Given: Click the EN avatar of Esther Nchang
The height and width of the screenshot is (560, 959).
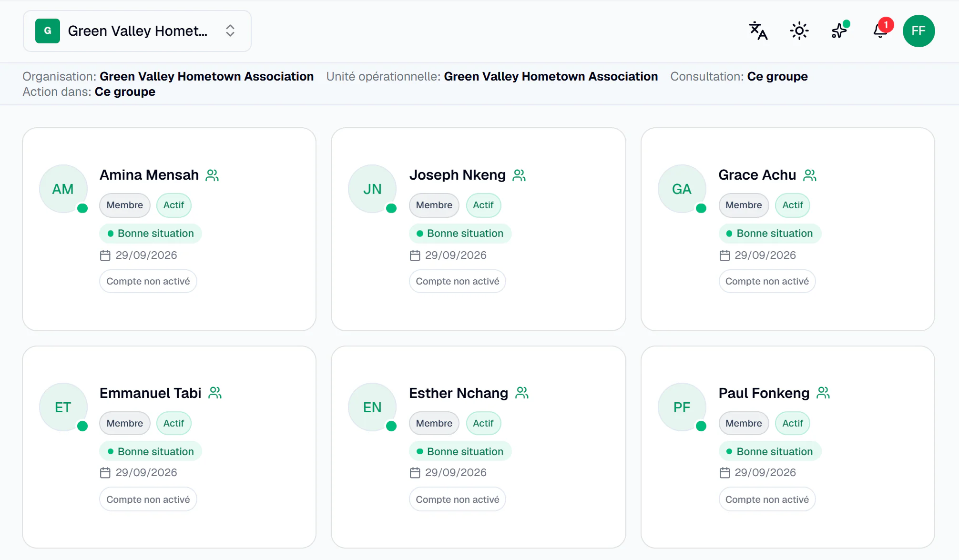Looking at the screenshot, I should pyautogui.click(x=372, y=407).
